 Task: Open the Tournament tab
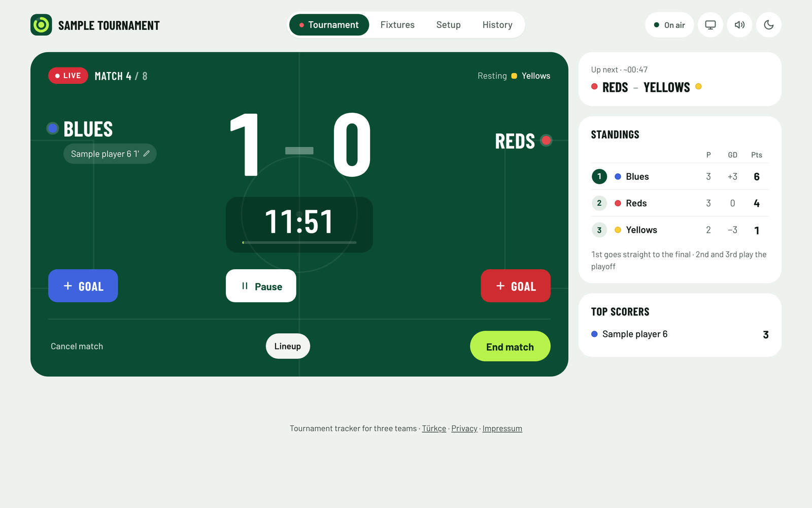coord(329,25)
